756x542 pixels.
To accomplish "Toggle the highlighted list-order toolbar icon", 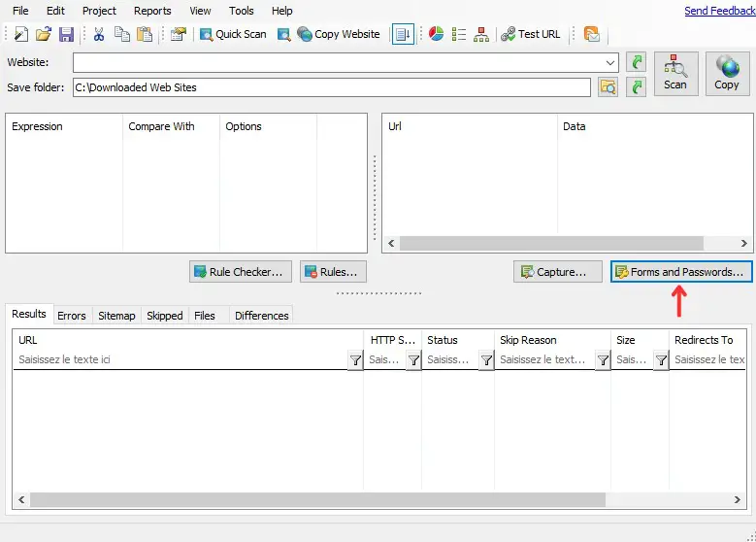I will pyautogui.click(x=403, y=34).
